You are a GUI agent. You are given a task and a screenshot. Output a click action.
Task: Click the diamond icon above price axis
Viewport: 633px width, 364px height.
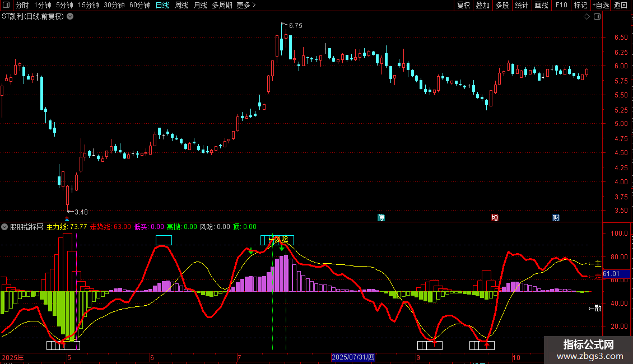[587, 17]
